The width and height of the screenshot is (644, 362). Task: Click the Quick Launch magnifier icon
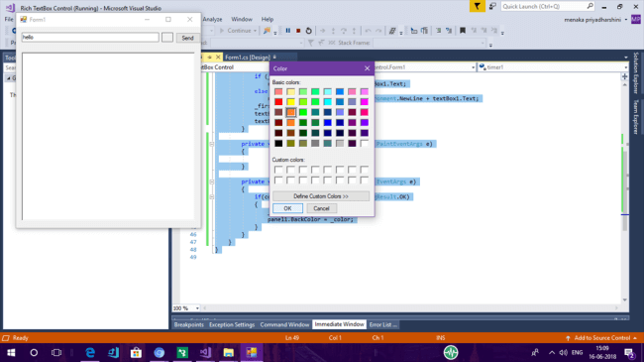pyautogui.click(x=590, y=6)
